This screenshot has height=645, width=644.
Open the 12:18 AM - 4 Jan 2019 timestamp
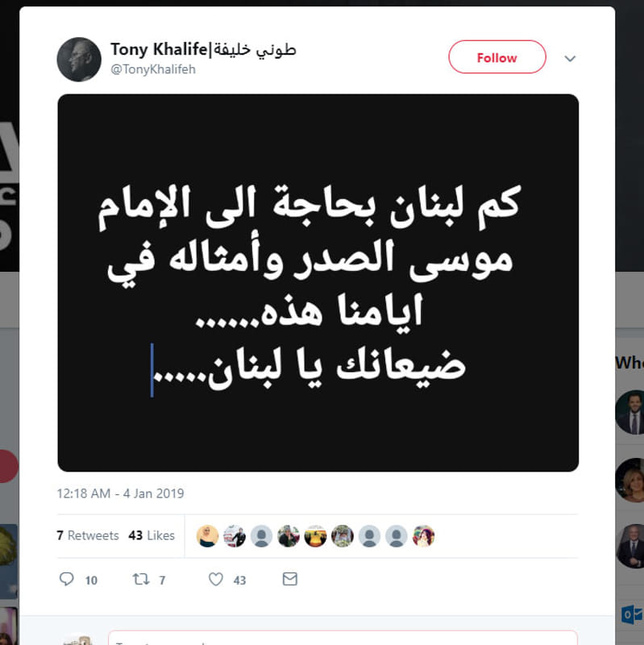click(x=120, y=493)
